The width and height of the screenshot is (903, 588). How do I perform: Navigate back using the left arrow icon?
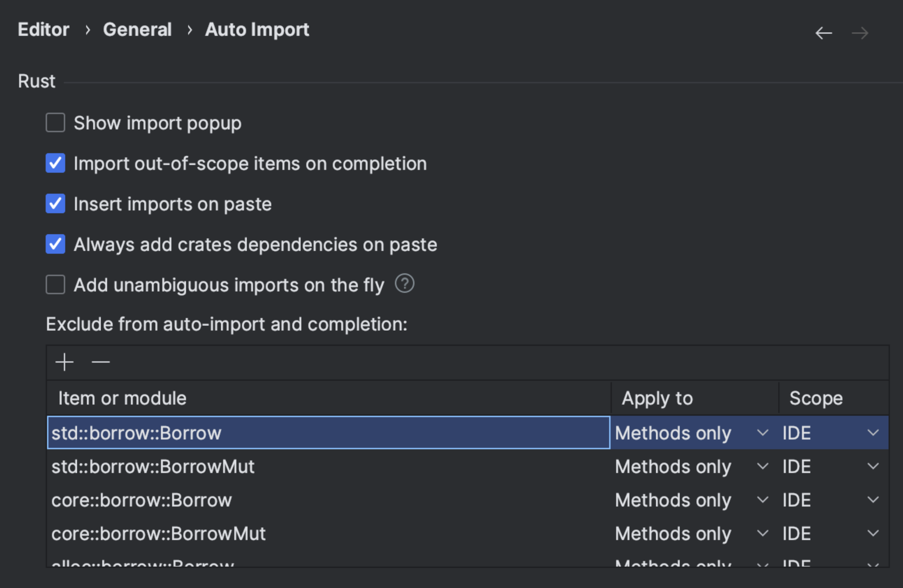click(823, 33)
